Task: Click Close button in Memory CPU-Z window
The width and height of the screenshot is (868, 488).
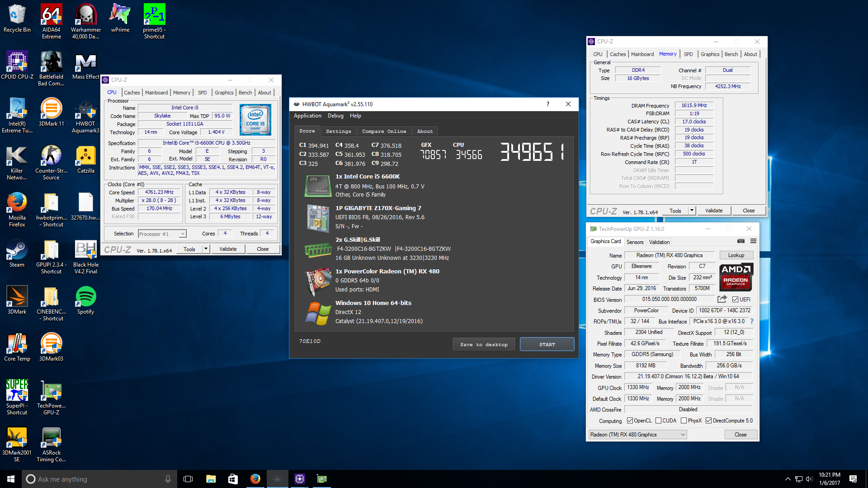Action: [x=749, y=211]
